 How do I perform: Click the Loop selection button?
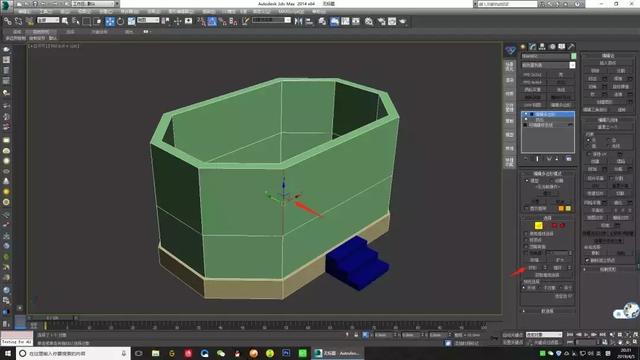coord(557,268)
